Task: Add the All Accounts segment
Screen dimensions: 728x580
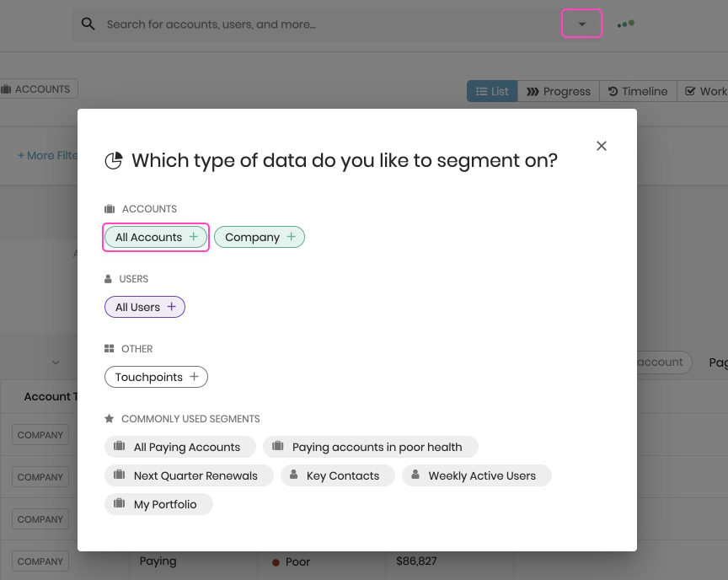Action: (x=156, y=238)
